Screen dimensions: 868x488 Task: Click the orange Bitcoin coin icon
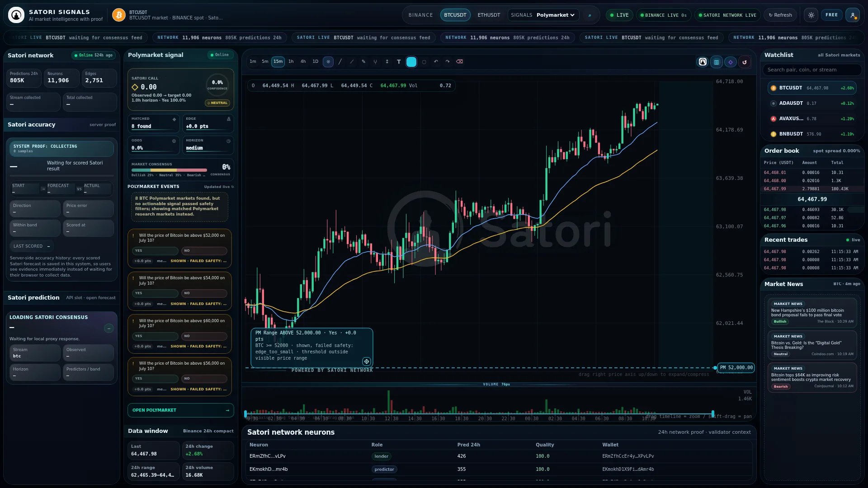tap(119, 15)
